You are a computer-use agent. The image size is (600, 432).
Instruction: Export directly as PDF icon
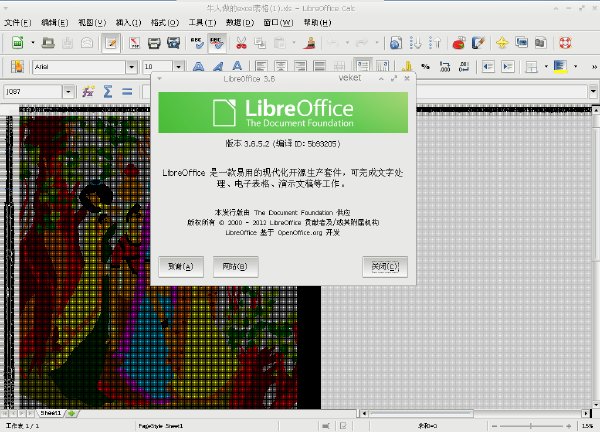(134, 42)
